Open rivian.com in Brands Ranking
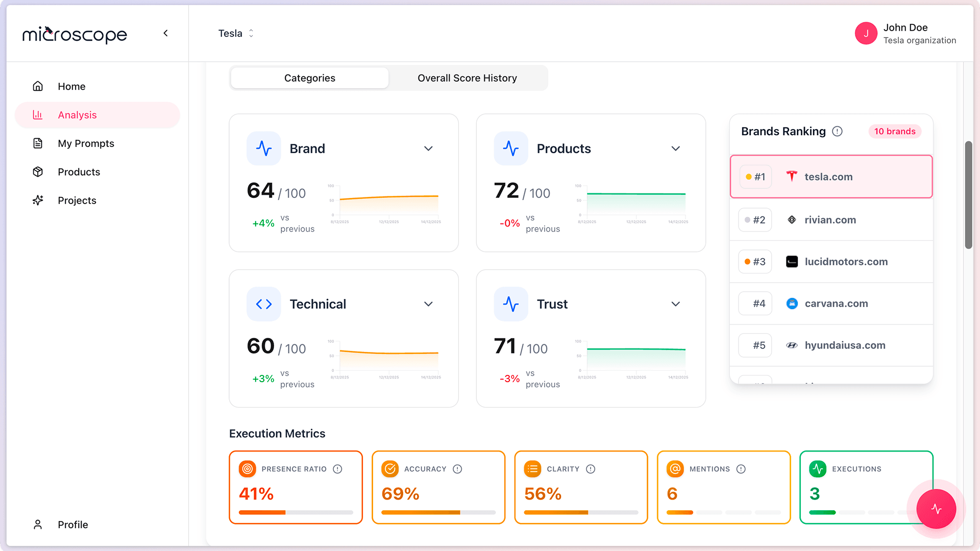The height and width of the screenshot is (551, 980). 831,219
